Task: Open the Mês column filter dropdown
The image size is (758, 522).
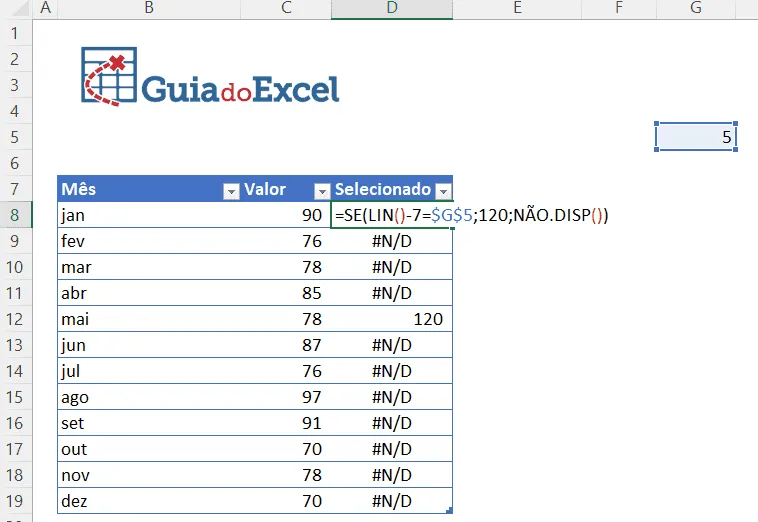Action: [231, 191]
